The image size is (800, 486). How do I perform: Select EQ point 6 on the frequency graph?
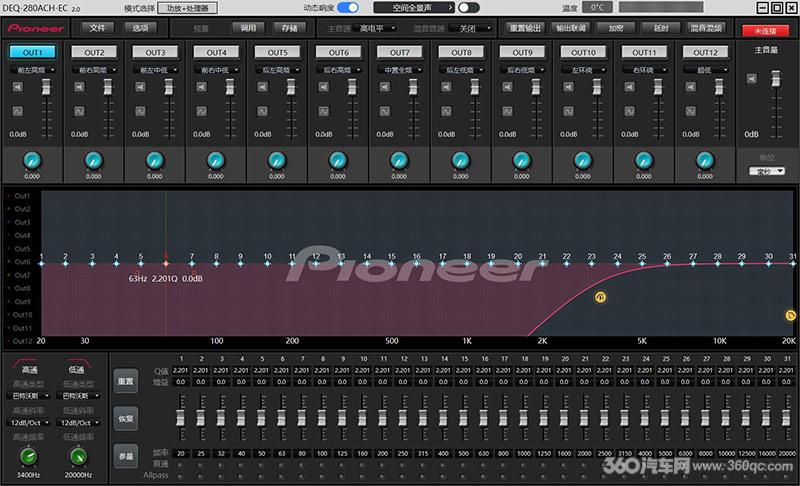click(166, 264)
